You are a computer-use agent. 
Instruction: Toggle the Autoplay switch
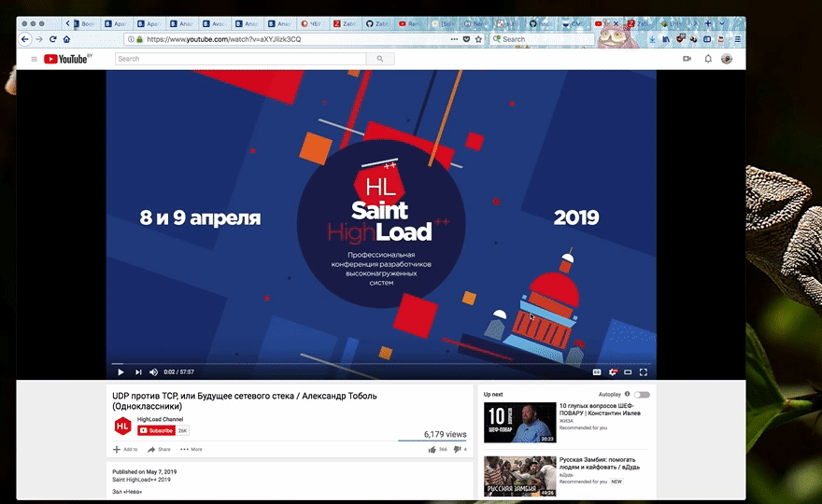tap(642, 395)
